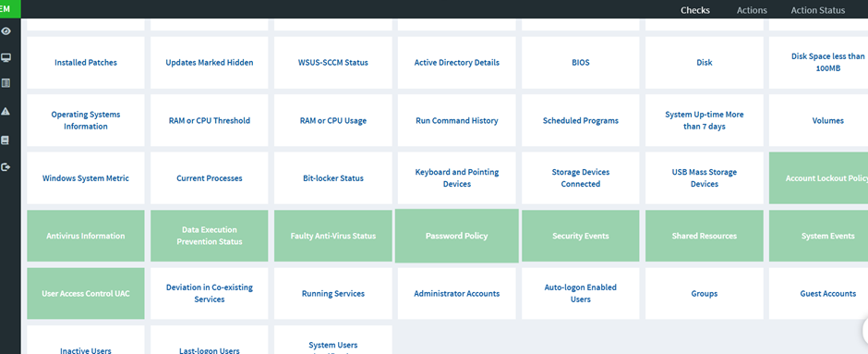
Task: Deselect Faulty Anti-Virus Status tile
Action: pos(333,236)
